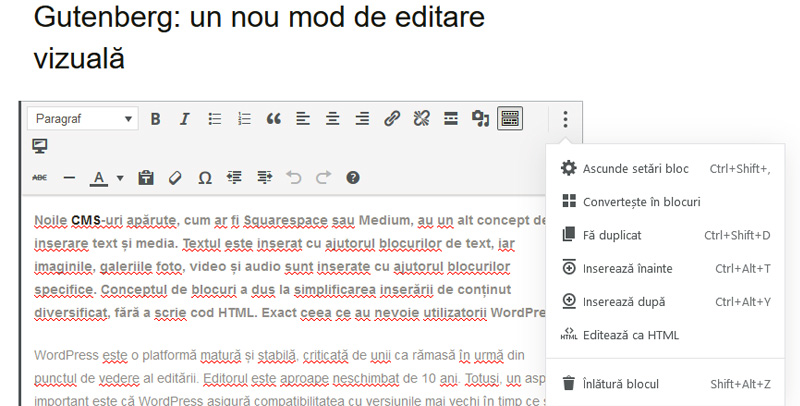Insert special character with Omega icon
The image size is (800, 406).
pyautogui.click(x=205, y=178)
